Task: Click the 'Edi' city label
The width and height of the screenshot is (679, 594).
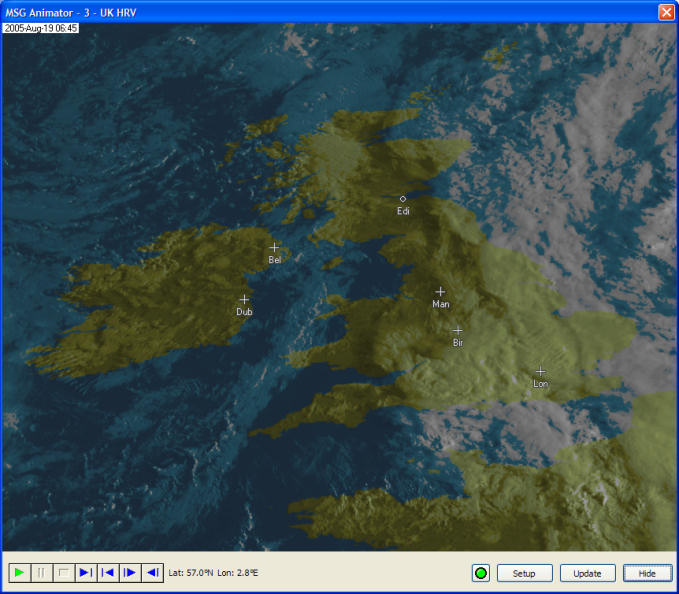Action: coord(403,211)
